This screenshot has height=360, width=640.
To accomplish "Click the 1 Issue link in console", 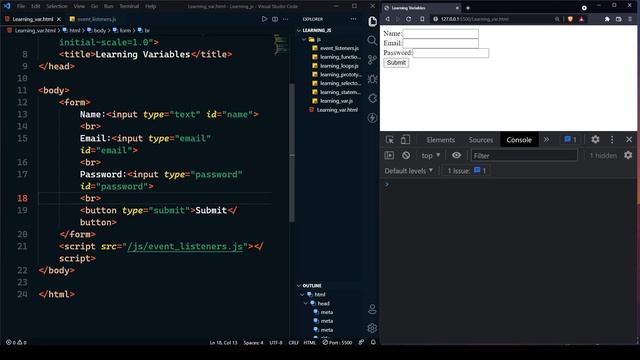I will point(467,171).
